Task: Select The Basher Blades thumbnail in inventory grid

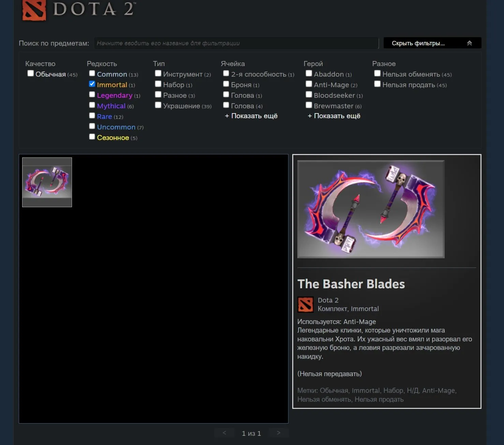Action: click(47, 182)
